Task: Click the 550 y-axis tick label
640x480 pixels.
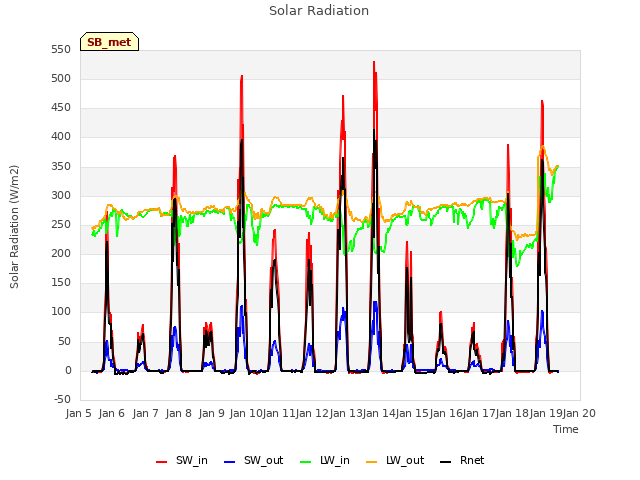Action: 61,50
